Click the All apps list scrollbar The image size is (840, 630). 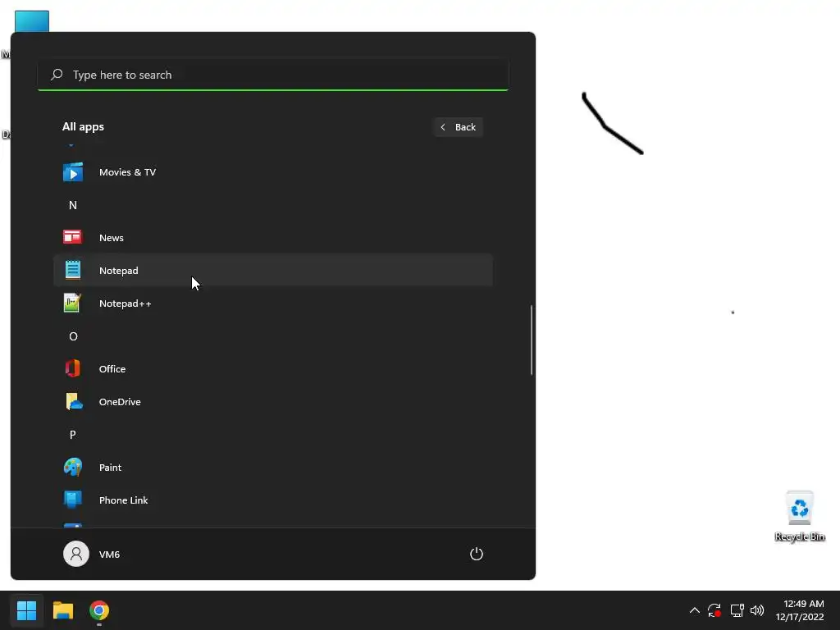[532, 340]
